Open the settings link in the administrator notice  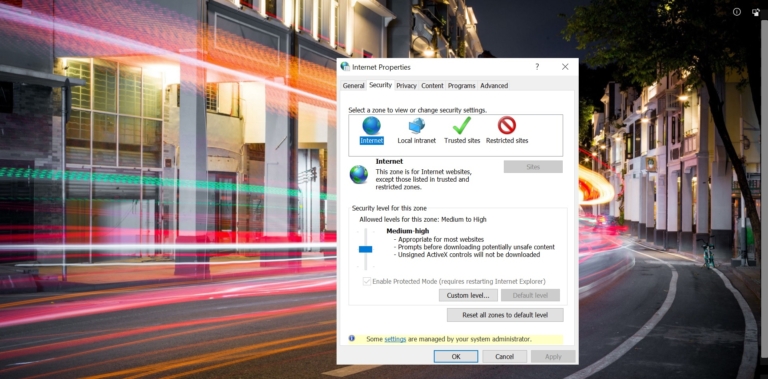tap(395, 339)
